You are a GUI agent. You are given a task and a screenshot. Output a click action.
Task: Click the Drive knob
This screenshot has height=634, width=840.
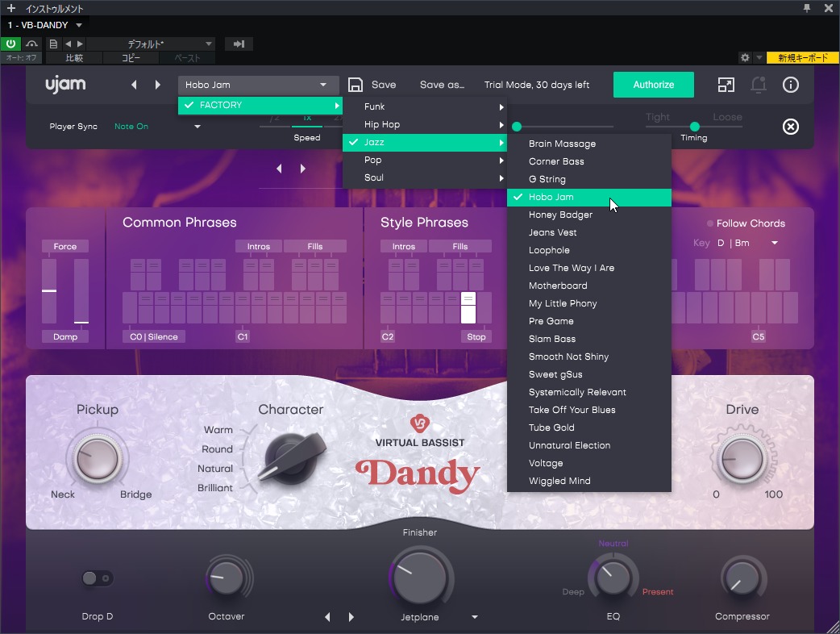coord(742,459)
